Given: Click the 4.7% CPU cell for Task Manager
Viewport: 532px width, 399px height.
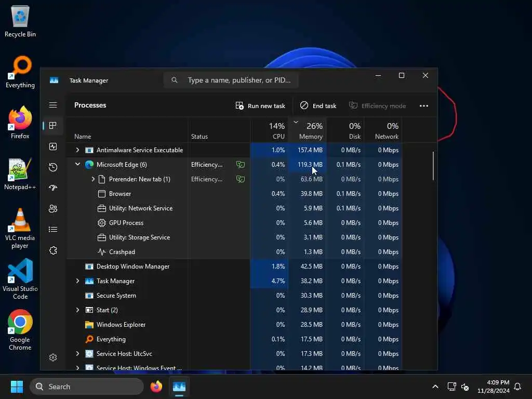Looking at the screenshot, I should point(270,281).
